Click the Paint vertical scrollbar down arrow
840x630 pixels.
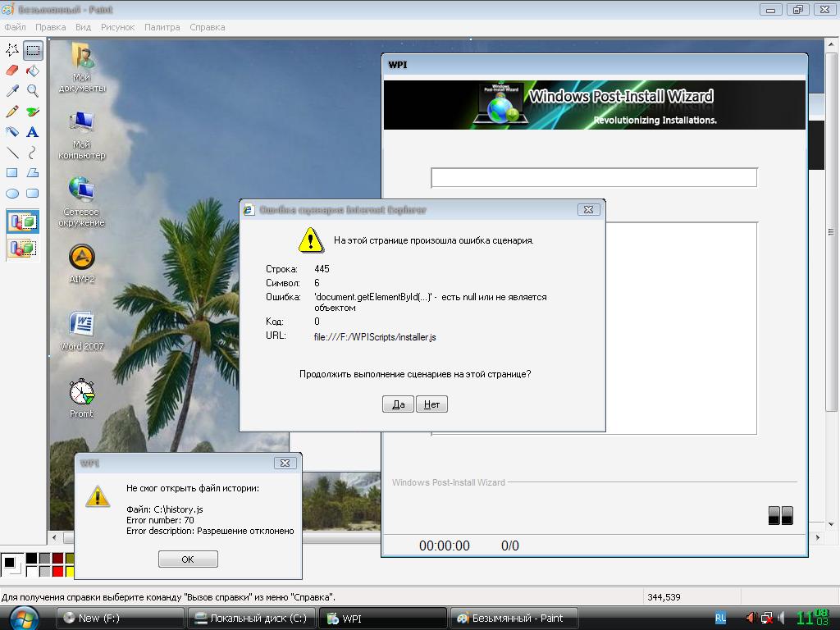(x=831, y=524)
